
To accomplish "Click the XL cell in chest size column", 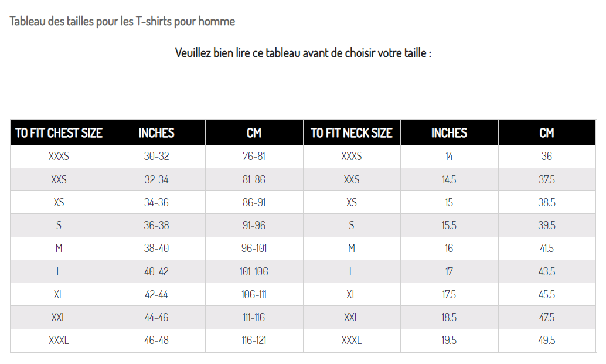I will tap(59, 295).
